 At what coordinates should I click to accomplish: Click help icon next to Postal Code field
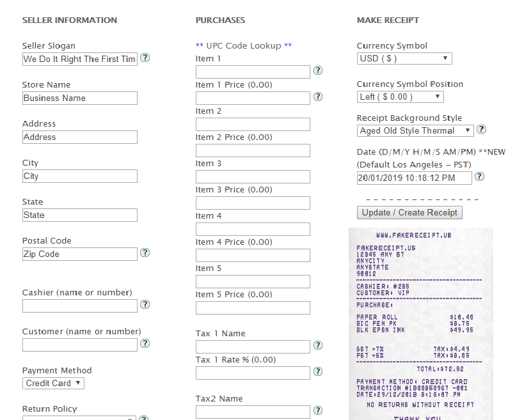[145, 253]
